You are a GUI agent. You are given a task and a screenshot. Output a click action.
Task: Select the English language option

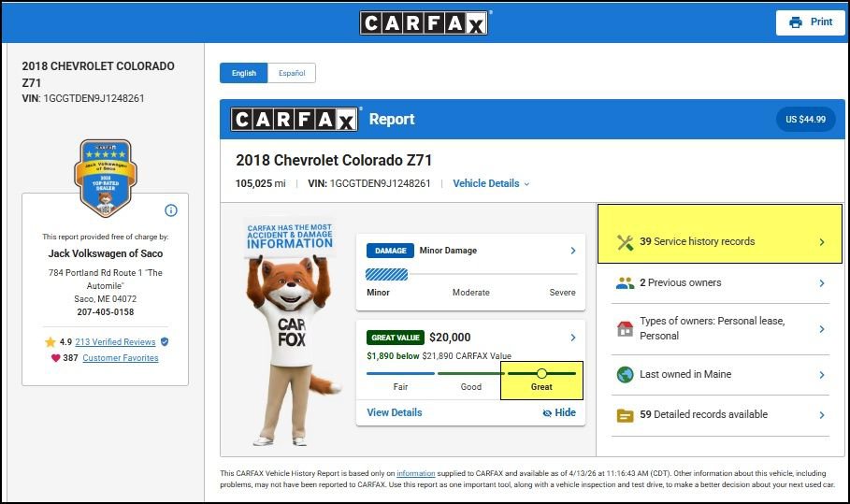[244, 73]
